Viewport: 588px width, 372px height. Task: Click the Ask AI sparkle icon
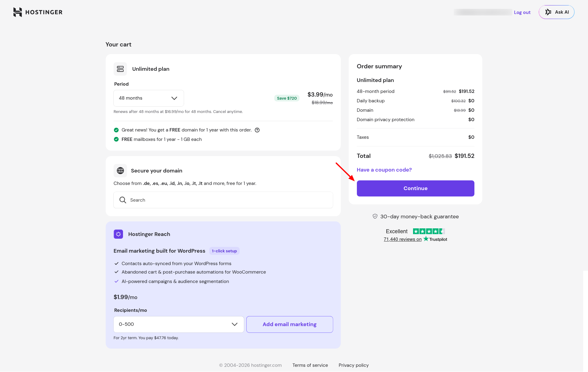[548, 12]
